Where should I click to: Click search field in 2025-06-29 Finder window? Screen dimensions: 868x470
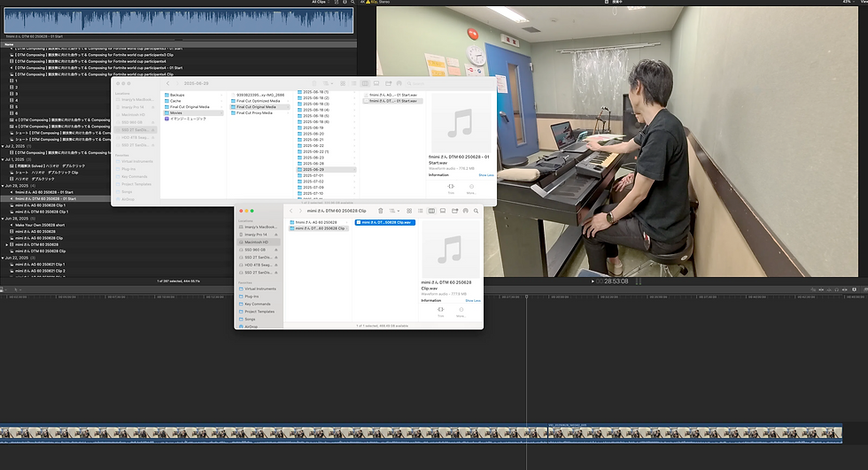click(x=451, y=83)
